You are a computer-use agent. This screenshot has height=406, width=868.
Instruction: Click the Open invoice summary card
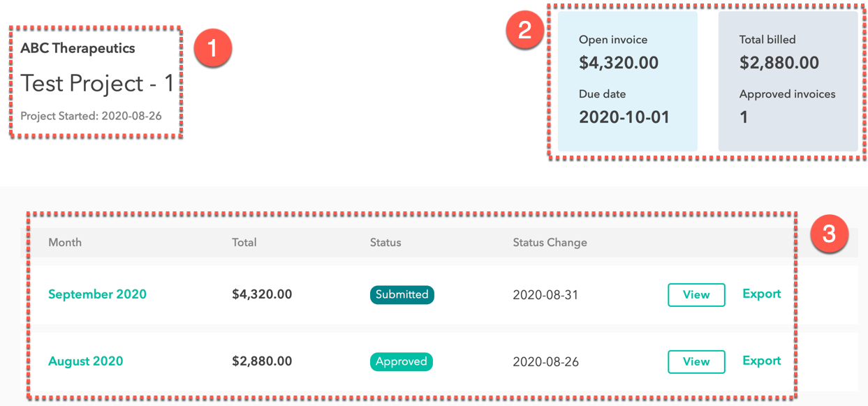click(x=627, y=81)
